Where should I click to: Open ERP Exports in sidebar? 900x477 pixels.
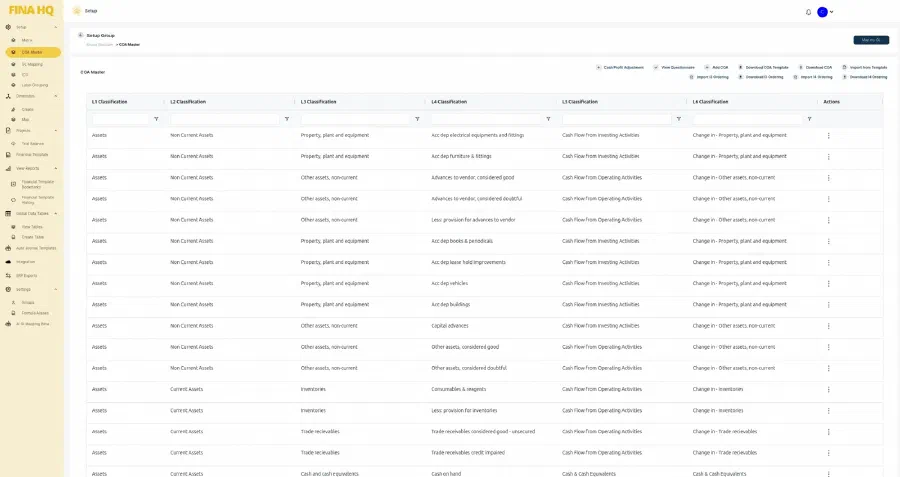pyautogui.click(x=26, y=276)
